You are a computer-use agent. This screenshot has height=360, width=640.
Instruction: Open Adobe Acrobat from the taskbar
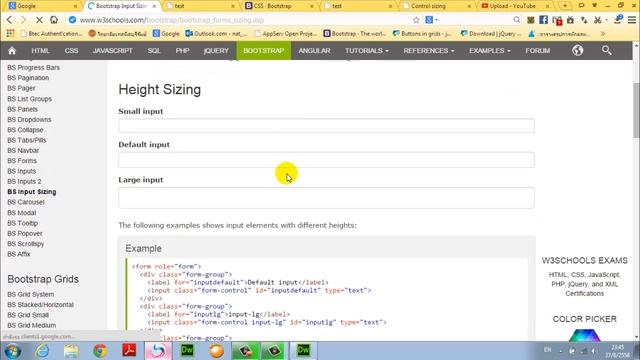[x=129, y=351]
